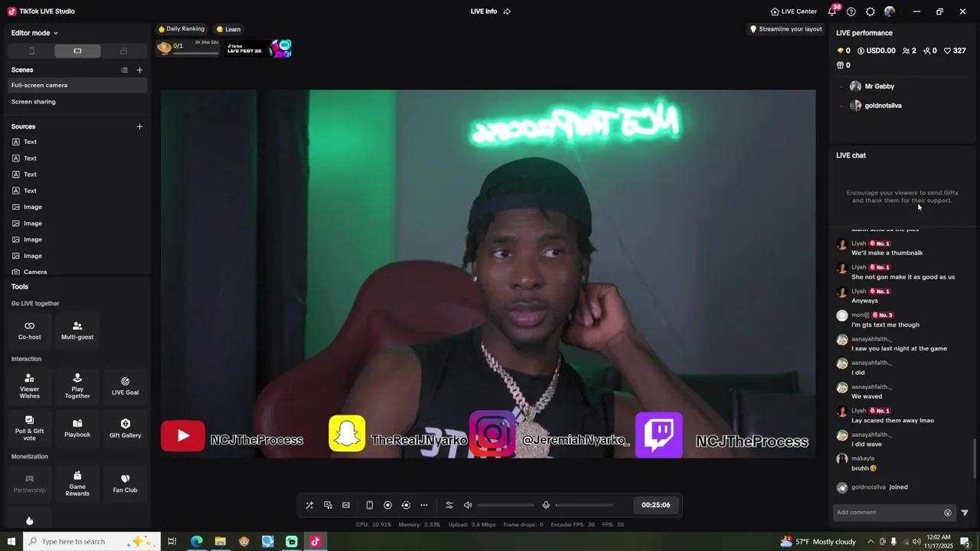Open the audio mixer settings icon
The image size is (980, 551).
449,505
